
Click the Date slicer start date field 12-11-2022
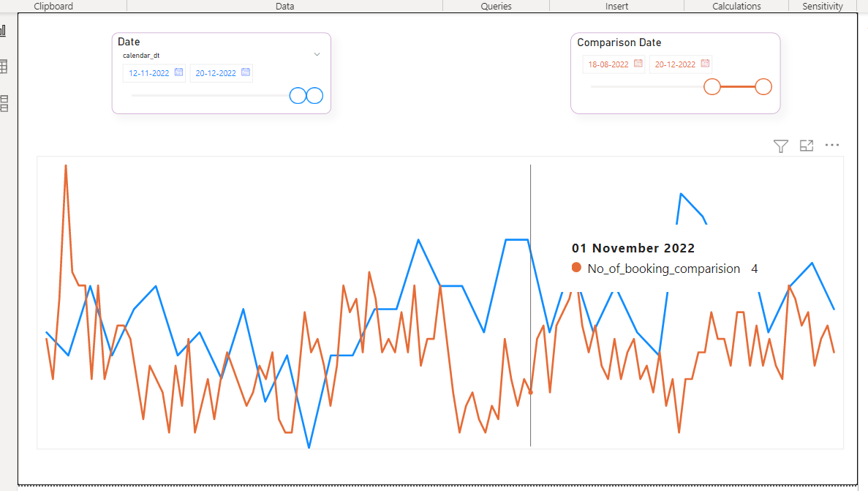click(x=154, y=73)
